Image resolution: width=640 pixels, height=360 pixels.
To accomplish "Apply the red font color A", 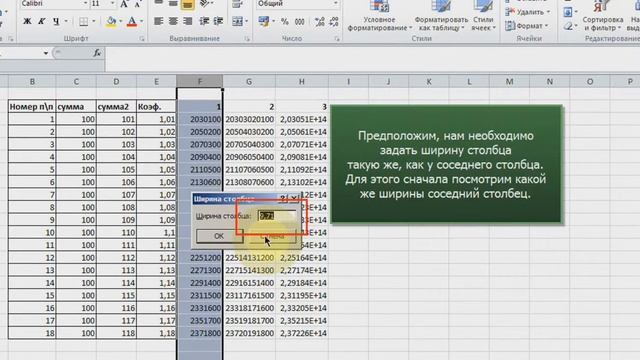I will tap(131, 21).
